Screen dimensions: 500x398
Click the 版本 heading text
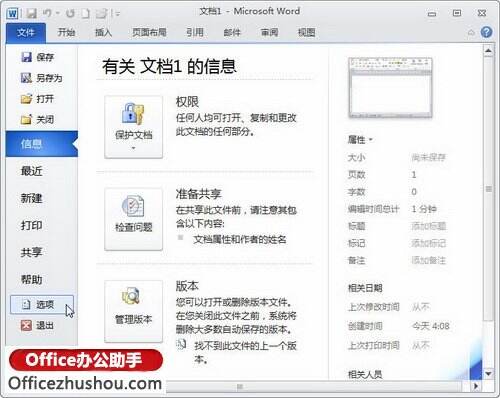187,286
